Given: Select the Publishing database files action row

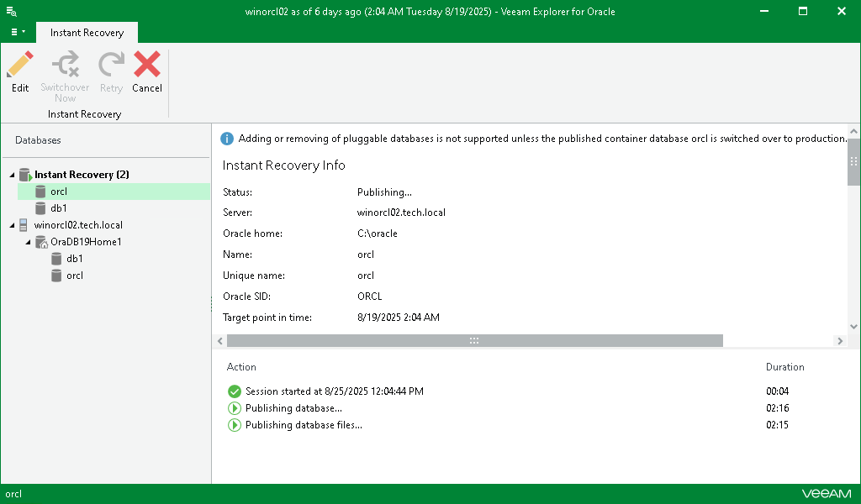Looking at the screenshot, I should [304, 425].
